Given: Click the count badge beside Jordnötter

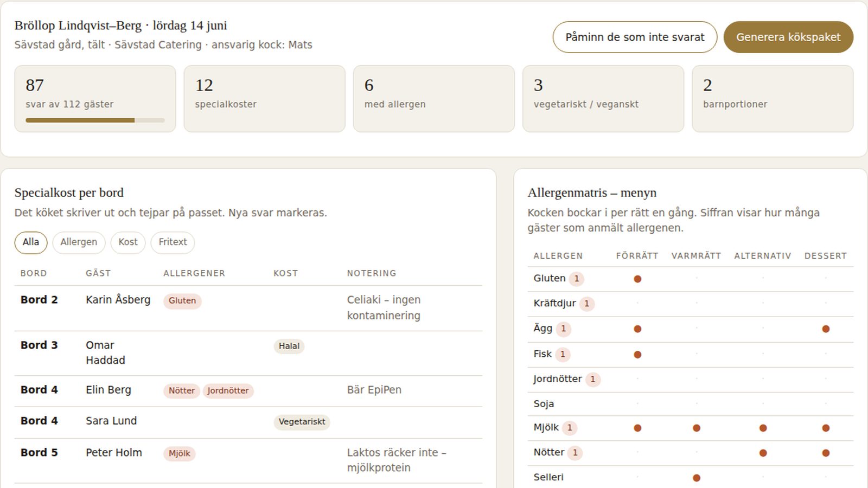Looking at the screenshot, I should coord(592,380).
